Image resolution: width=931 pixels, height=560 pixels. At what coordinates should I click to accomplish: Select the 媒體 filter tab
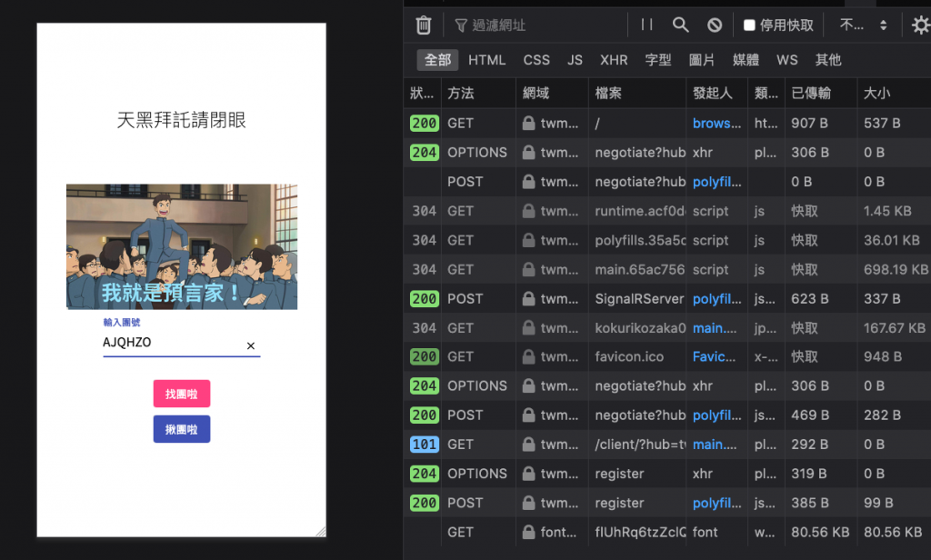pyautogui.click(x=746, y=60)
